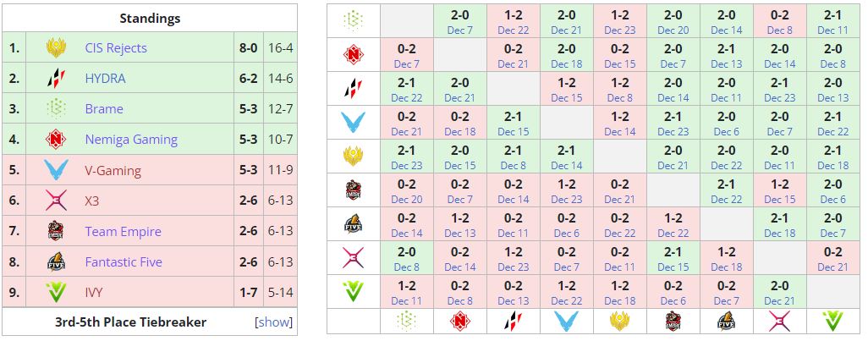Click the Brame logo in standings
Viewport: 868px width, 341px height.
click(56, 109)
